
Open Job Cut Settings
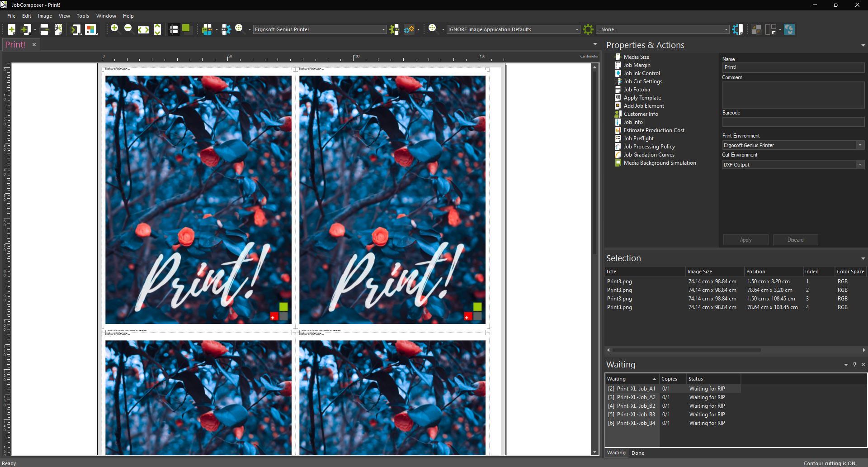click(643, 81)
